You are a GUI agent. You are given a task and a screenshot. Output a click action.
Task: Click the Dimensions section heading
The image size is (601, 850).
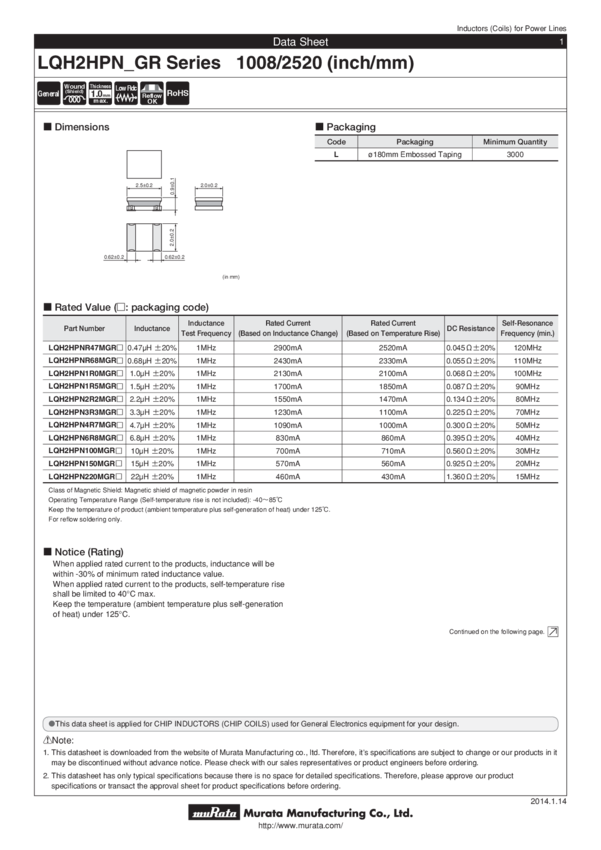coord(76,127)
